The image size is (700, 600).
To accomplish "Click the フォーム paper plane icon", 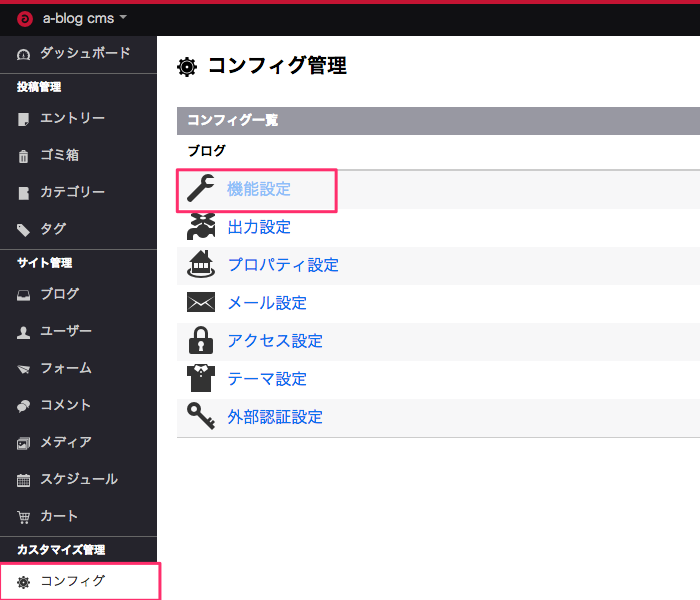I will (x=23, y=369).
